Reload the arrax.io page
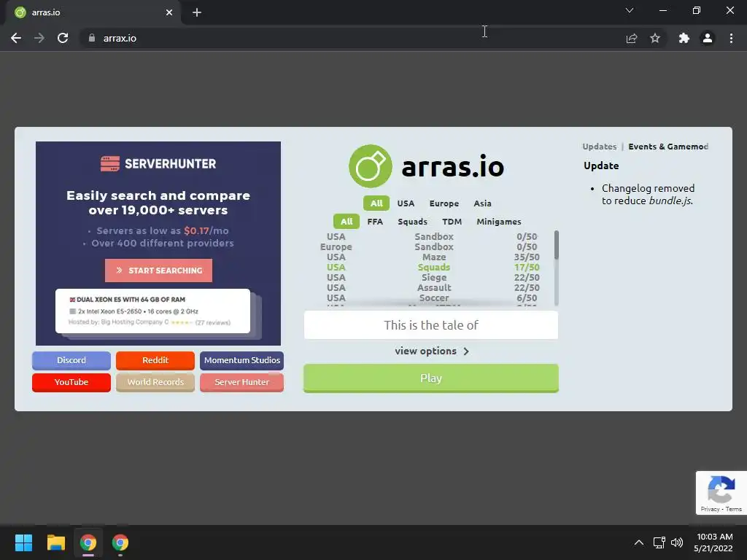Image resolution: width=747 pixels, height=560 pixels. (x=63, y=38)
